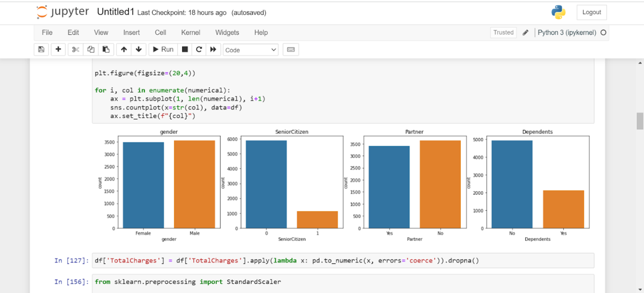Restart kernel and run all cells icon
The height and width of the screenshot is (293, 644).
(213, 50)
